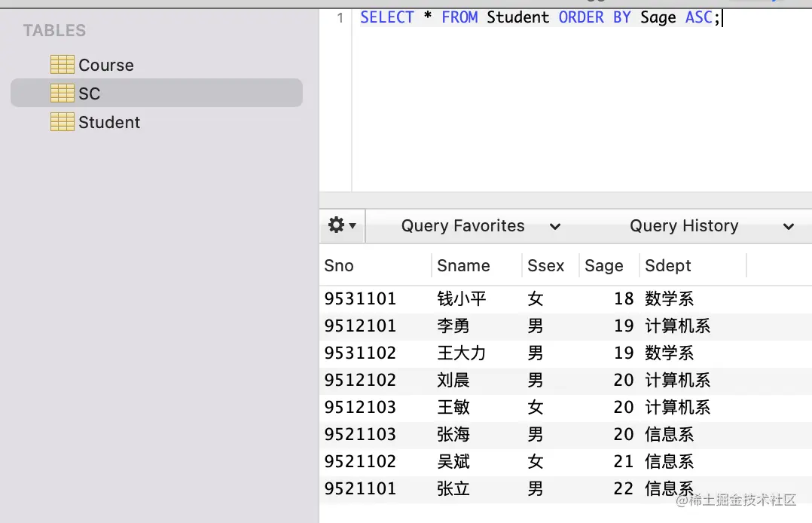Click the Course table icon

click(62, 65)
